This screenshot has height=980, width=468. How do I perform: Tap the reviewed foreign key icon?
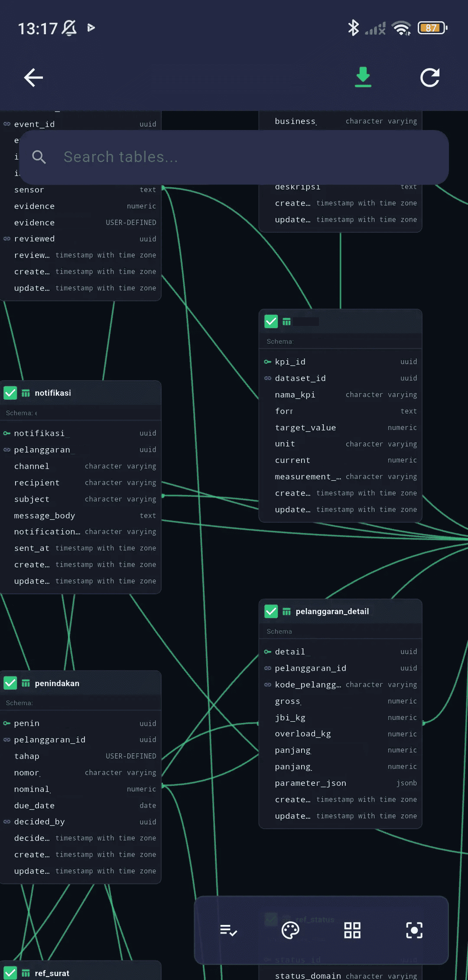coord(7,239)
